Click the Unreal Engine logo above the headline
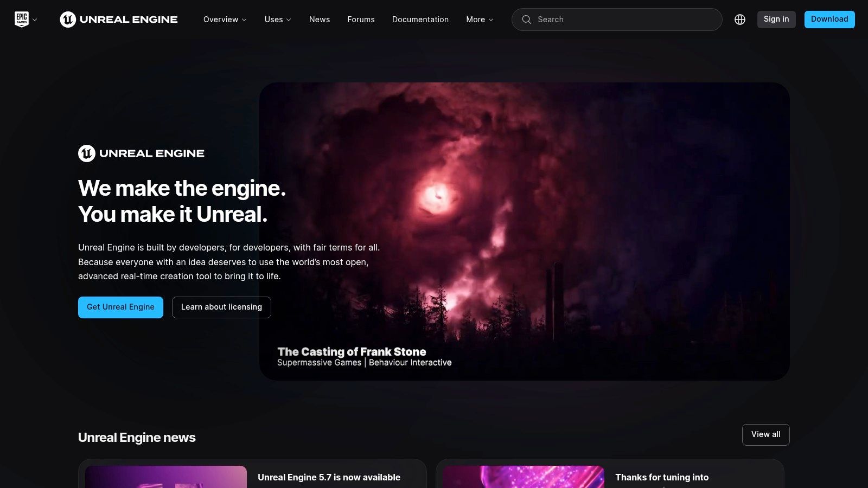868x488 pixels. coord(141,153)
